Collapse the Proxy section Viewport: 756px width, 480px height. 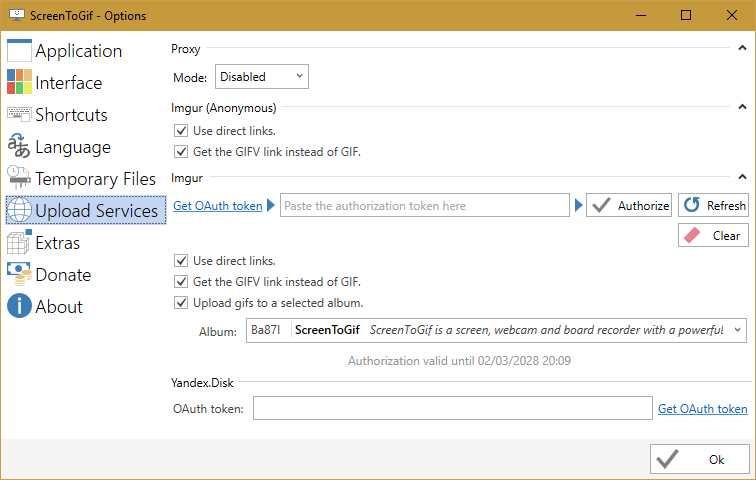742,48
